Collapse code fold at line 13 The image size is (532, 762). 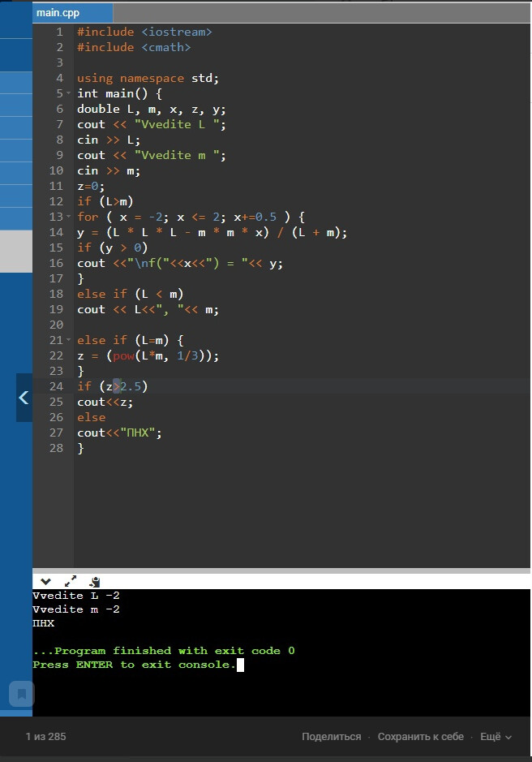tap(68, 217)
